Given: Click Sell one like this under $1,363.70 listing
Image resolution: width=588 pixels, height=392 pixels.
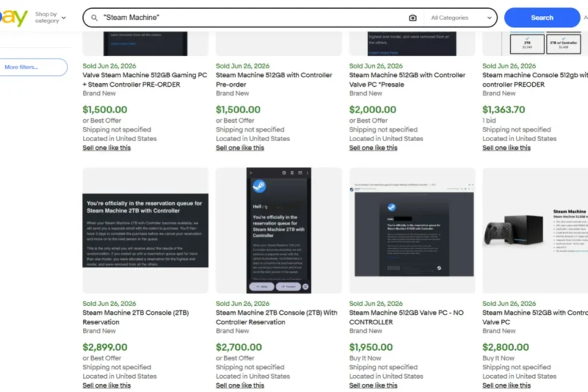Looking at the screenshot, I should point(506,148).
